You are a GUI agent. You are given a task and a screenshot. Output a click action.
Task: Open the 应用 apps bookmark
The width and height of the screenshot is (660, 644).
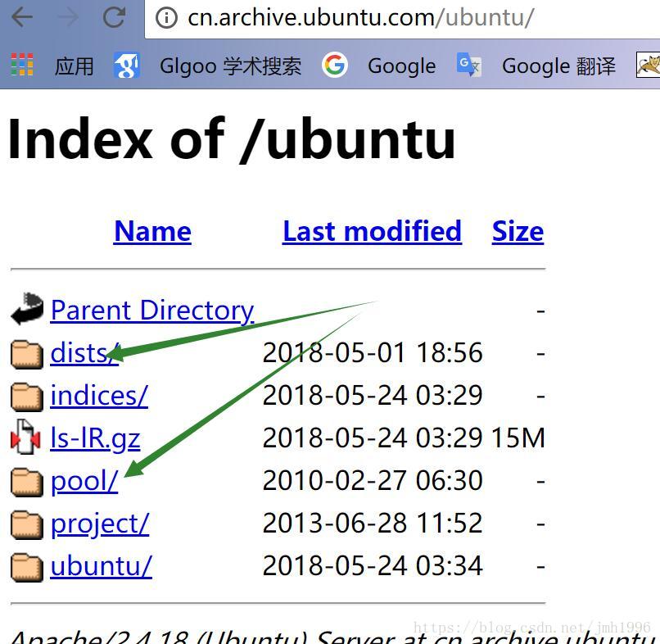tap(74, 66)
